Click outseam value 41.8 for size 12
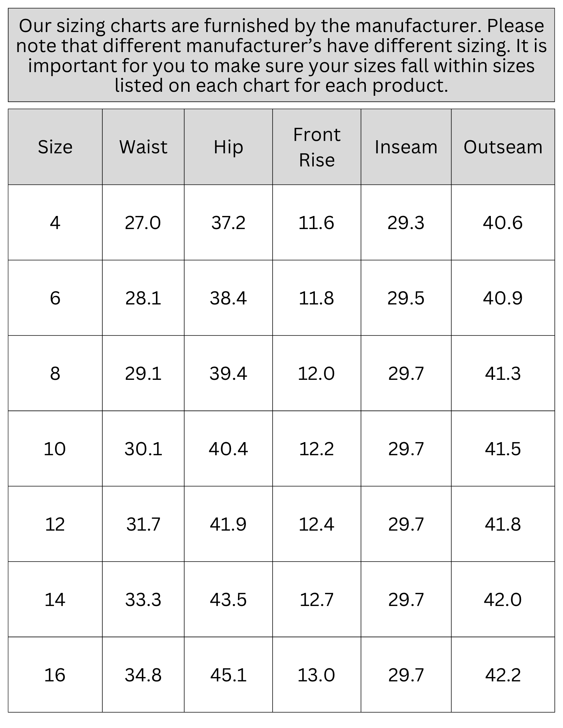 (x=503, y=524)
